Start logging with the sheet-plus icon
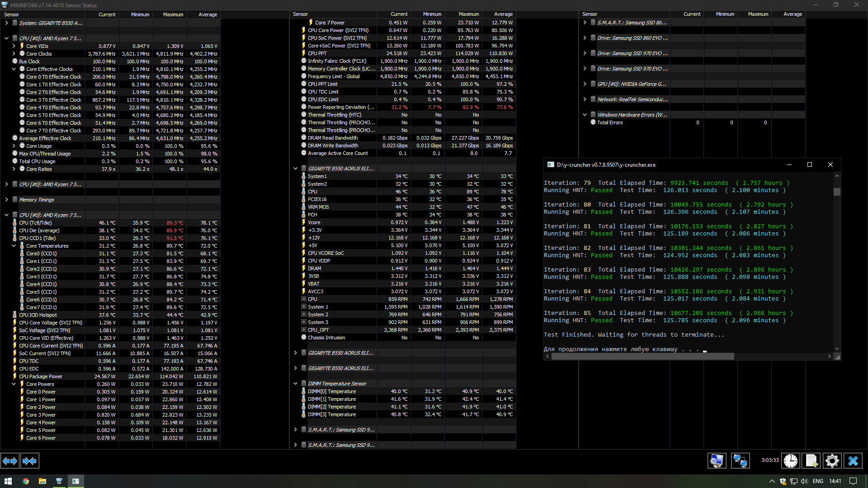 (x=811, y=461)
